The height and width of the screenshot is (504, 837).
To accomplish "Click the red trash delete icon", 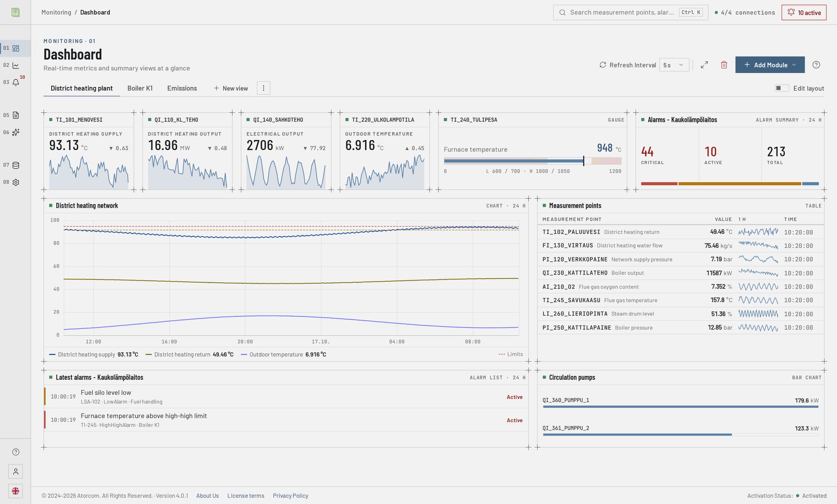I will (x=724, y=65).
